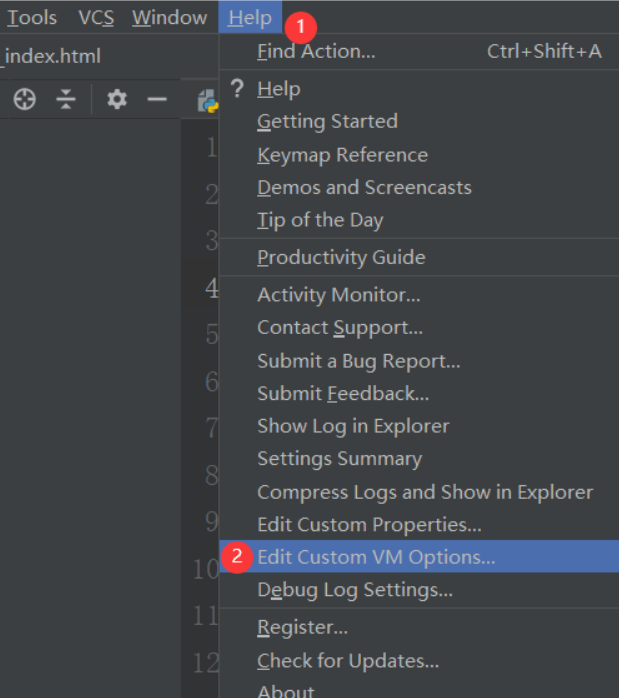Open Debug Log Settings

354,590
